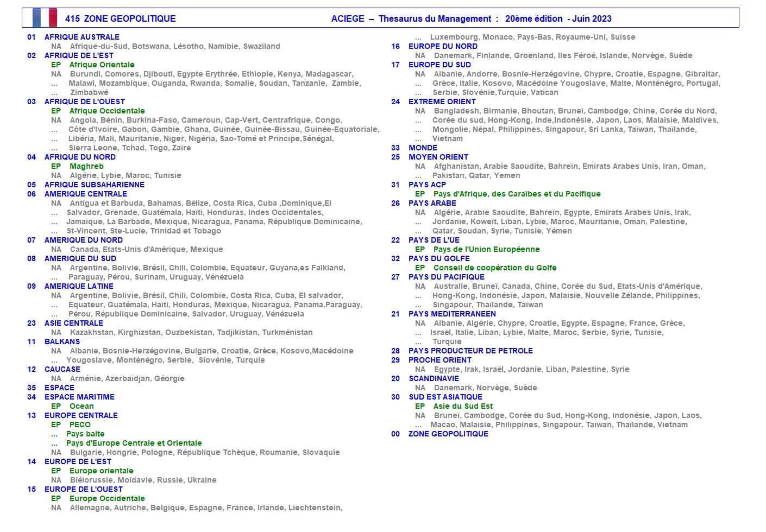
Task: Click the green 'Pays balte' term
Action: tap(85, 434)
